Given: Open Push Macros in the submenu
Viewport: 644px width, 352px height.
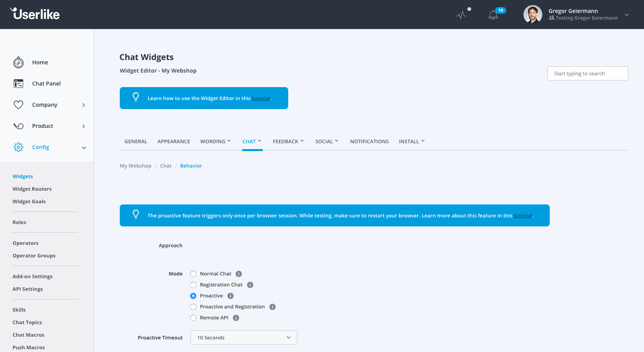Looking at the screenshot, I should (x=29, y=348).
